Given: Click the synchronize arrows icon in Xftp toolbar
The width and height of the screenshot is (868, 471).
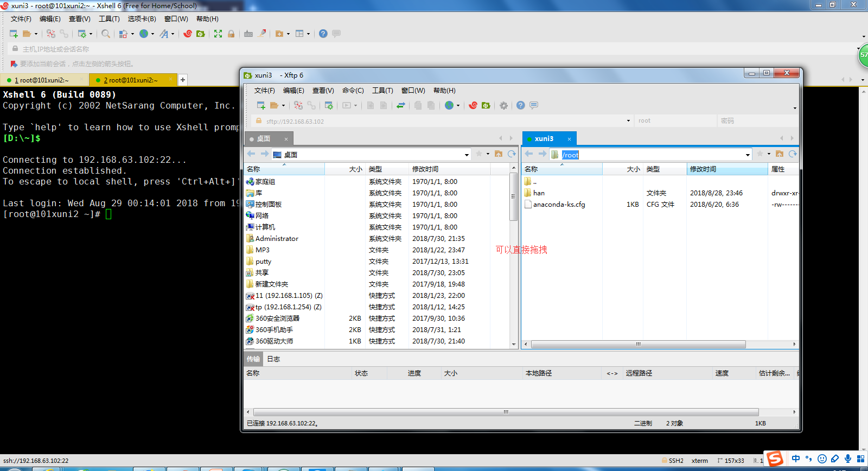Looking at the screenshot, I should click(x=401, y=105).
